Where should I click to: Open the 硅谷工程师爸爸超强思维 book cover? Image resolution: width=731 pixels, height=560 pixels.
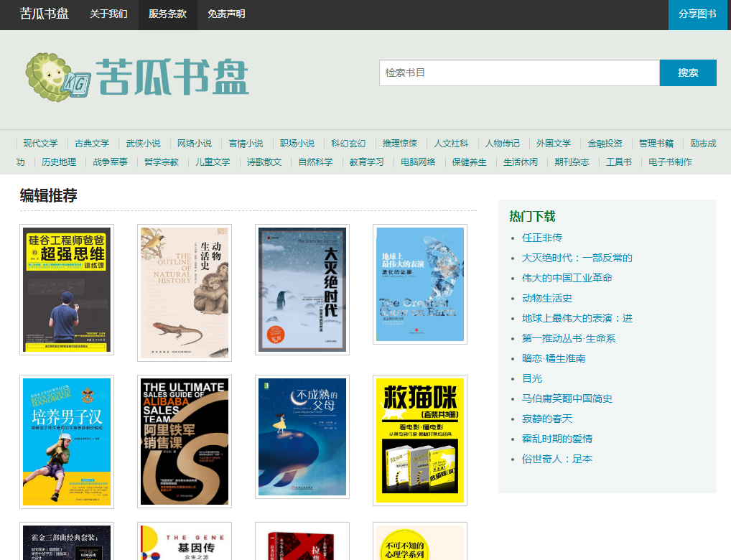[67, 289]
